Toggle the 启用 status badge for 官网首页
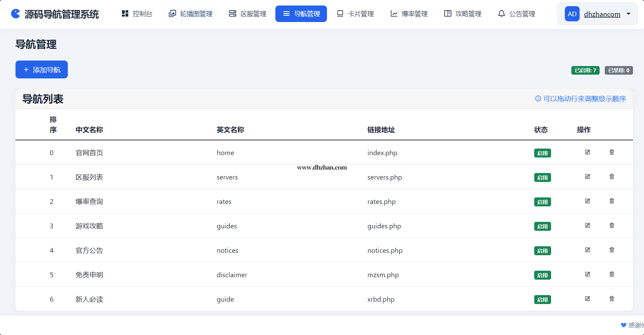644x335 pixels. (542, 153)
